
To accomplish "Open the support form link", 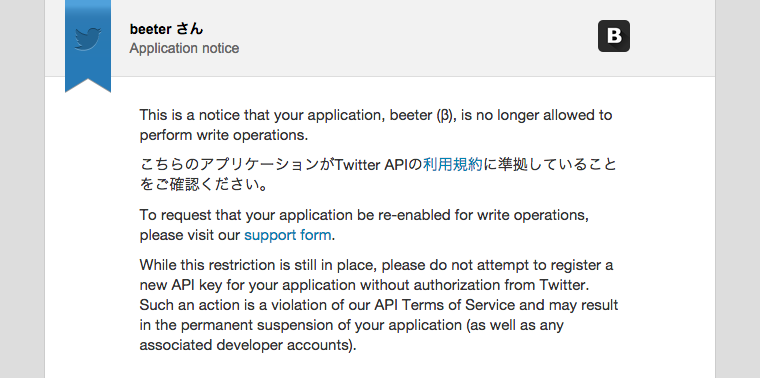I will pyautogui.click(x=288, y=236).
